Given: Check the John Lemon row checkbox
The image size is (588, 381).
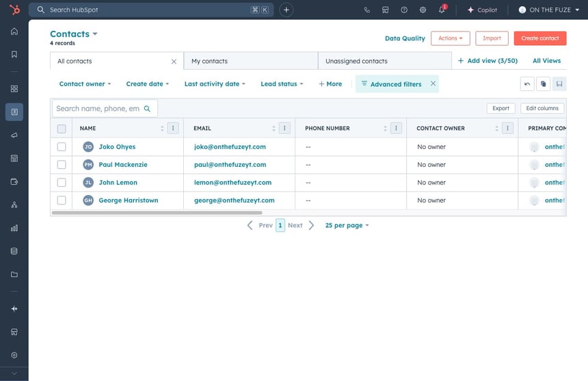Looking at the screenshot, I should [62, 183].
